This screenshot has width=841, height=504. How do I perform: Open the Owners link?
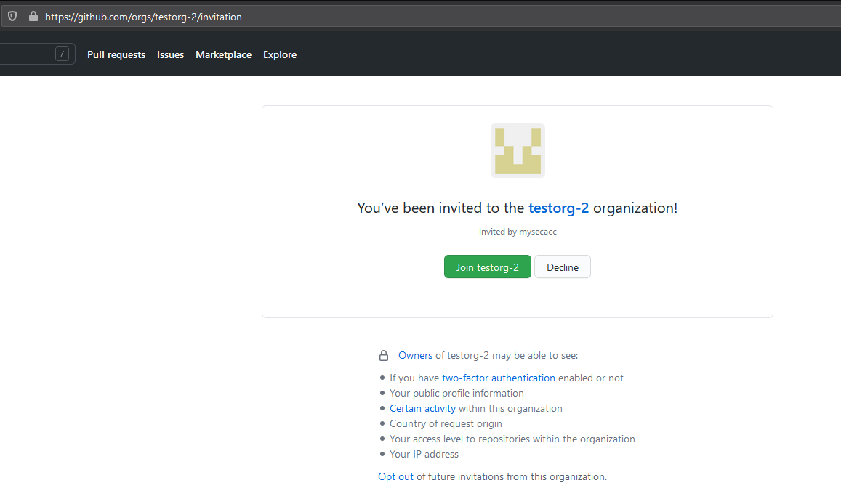(x=415, y=356)
